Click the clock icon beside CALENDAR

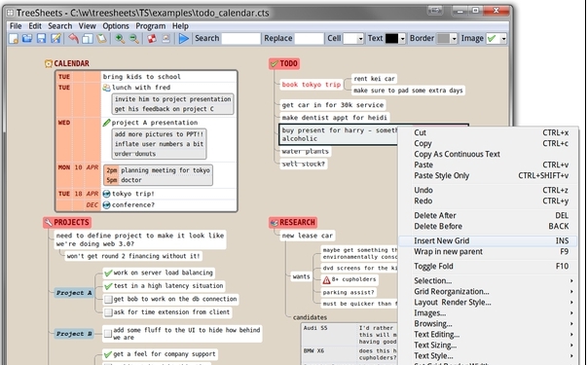49,63
